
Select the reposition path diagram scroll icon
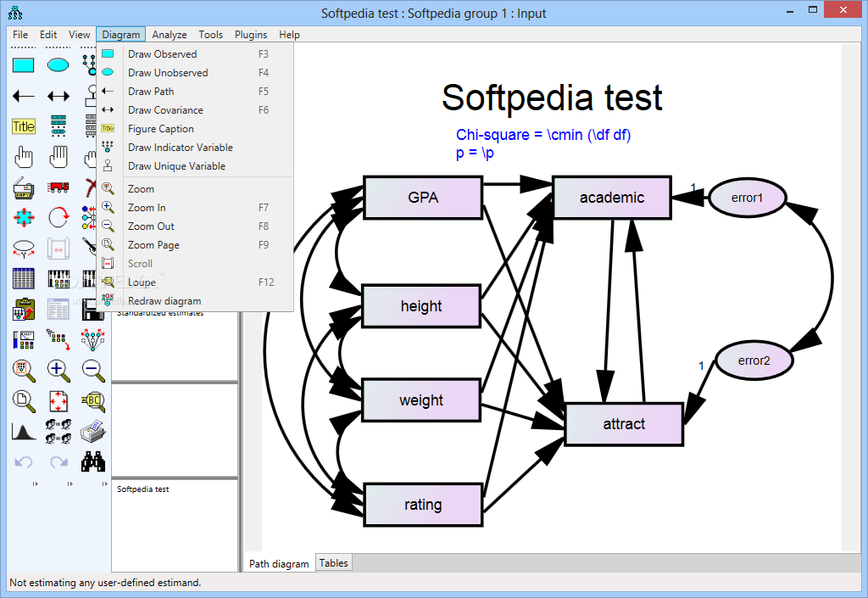pos(58,249)
